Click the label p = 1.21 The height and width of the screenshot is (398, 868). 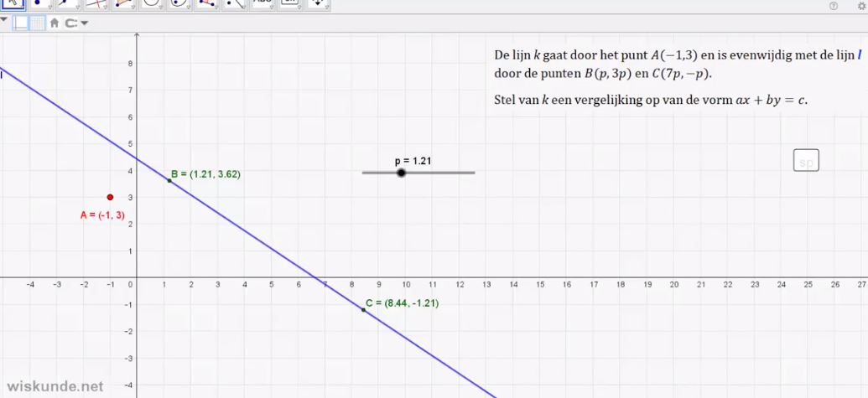(x=413, y=162)
